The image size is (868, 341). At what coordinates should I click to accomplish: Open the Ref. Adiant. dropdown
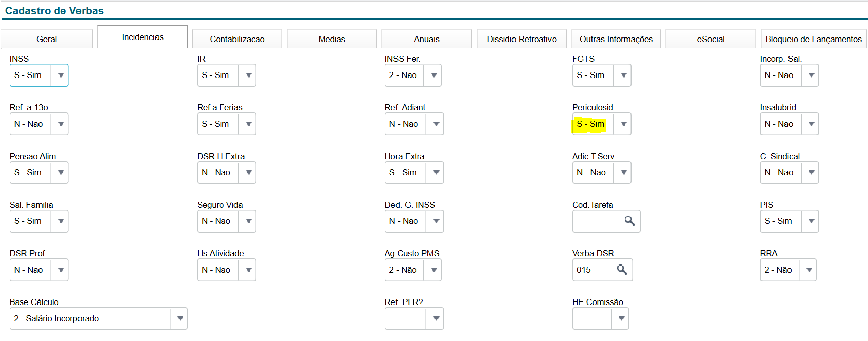click(x=436, y=124)
